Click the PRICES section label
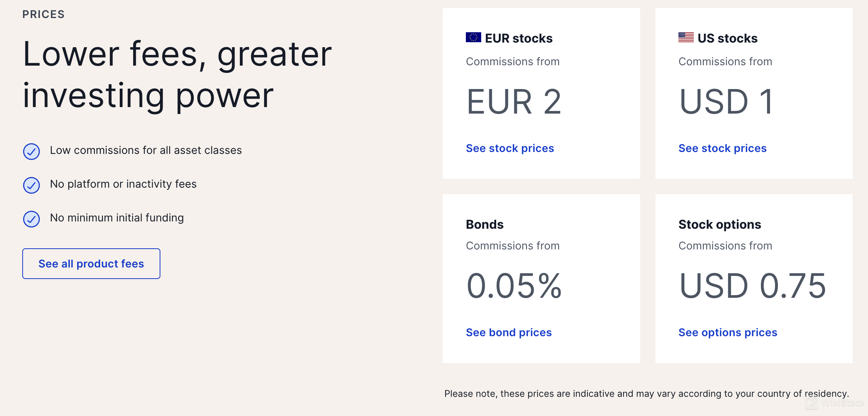This screenshot has height=416, width=868. click(43, 15)
